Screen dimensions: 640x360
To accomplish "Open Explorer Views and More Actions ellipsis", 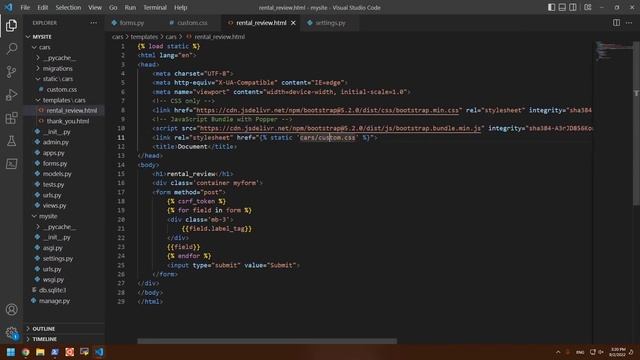I will (93, 23).
